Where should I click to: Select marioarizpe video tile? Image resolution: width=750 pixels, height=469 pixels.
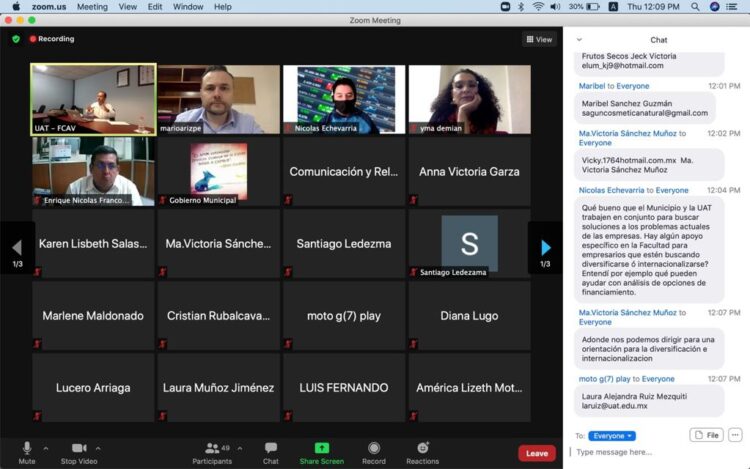219,99
